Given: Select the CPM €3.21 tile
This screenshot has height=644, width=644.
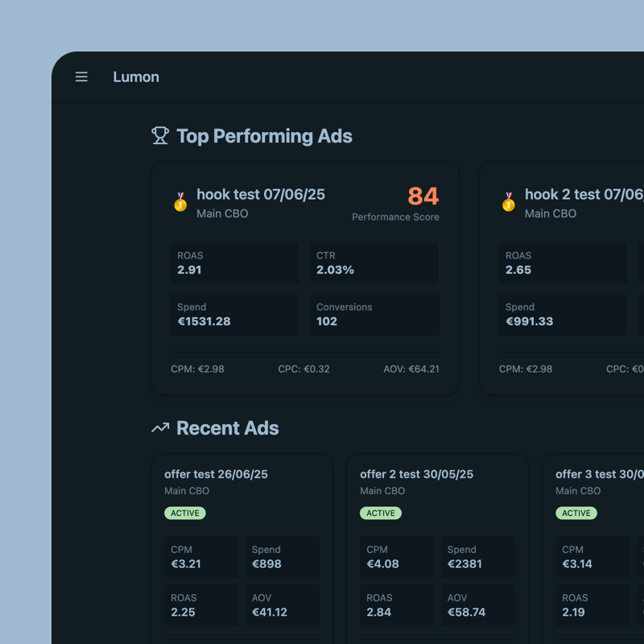Looking at the screenshot, I should 201,557.
